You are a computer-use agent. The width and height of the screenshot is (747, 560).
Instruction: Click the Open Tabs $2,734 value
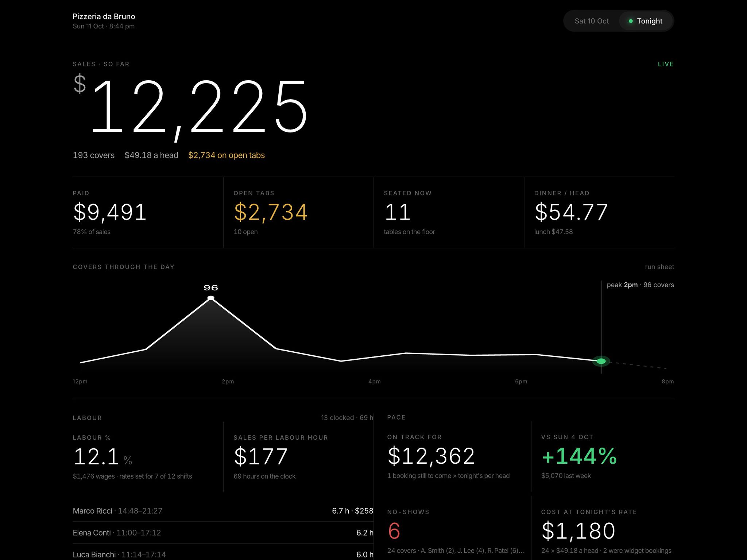(271, 212)
